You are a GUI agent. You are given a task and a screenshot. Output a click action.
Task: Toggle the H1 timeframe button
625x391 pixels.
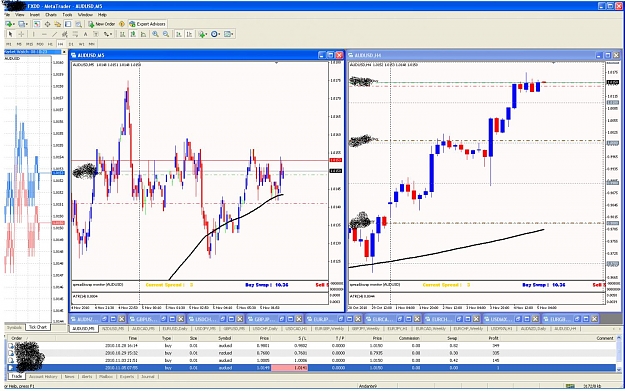coord(50,44)
